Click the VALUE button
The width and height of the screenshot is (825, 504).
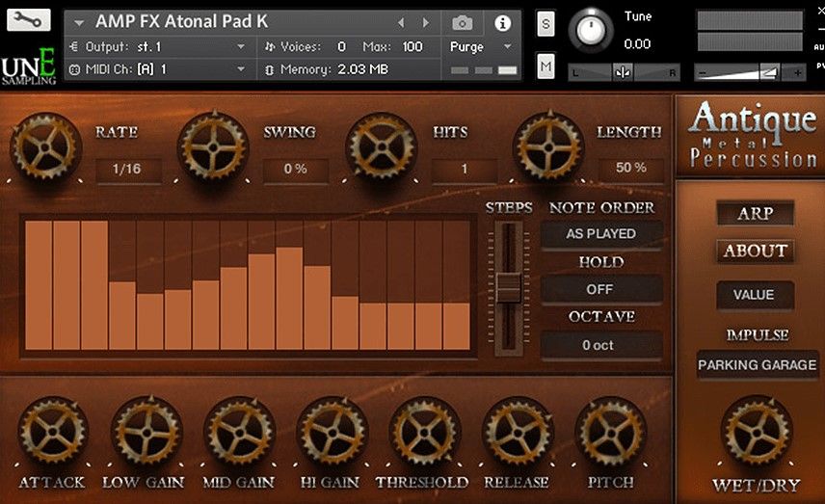click(x=755, y=295)
